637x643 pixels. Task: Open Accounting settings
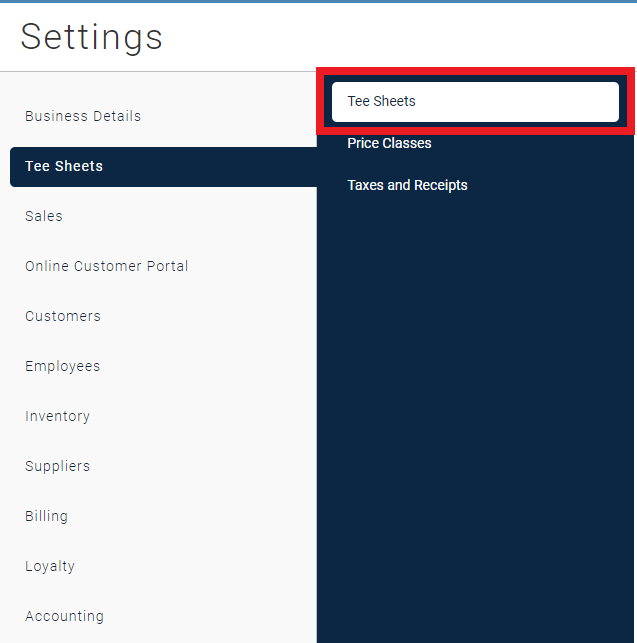(x=64, y=616)
